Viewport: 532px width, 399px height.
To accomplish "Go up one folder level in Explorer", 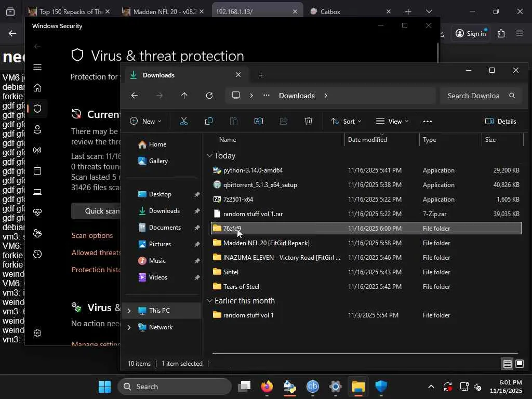I will click(x=184, y=96).
